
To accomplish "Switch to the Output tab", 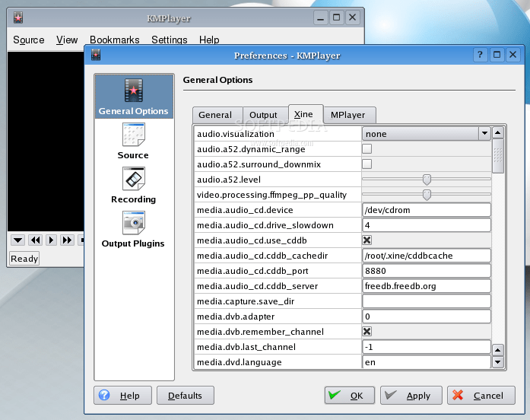I will [265, 115].
